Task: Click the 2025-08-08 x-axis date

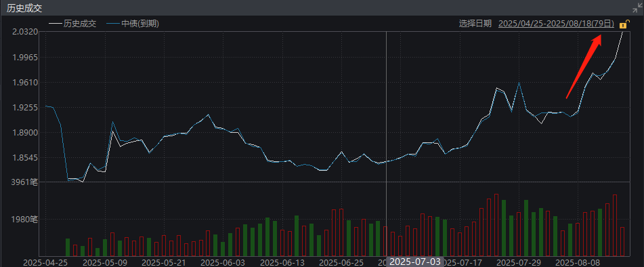Action: coord(578,262)
